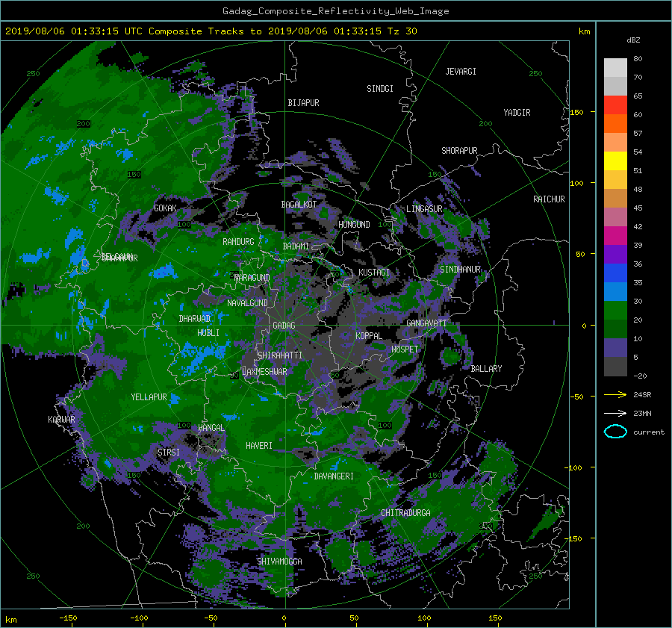Click the km unit label at bottom left
672x628 pixels.
[11, 620]
